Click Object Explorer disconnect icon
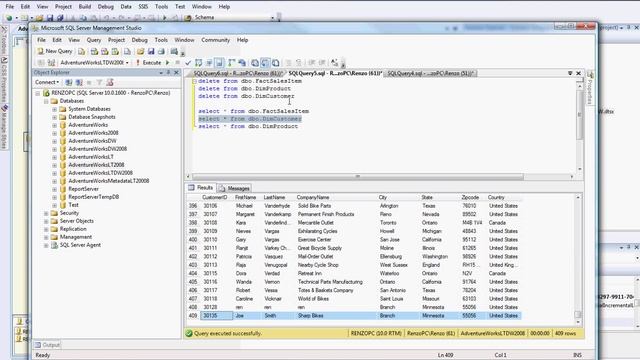The width and height of the screenshot is (640, 360). (x=79, y=82)
